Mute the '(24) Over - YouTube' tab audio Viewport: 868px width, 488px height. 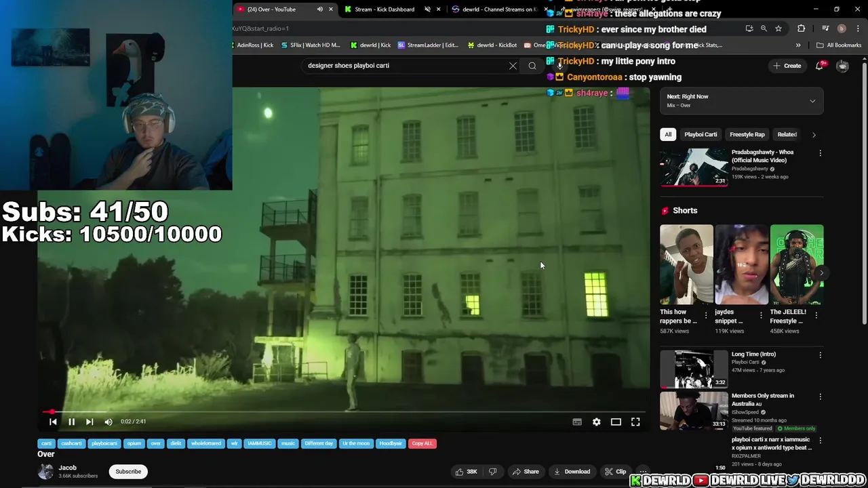click(319, 9)
